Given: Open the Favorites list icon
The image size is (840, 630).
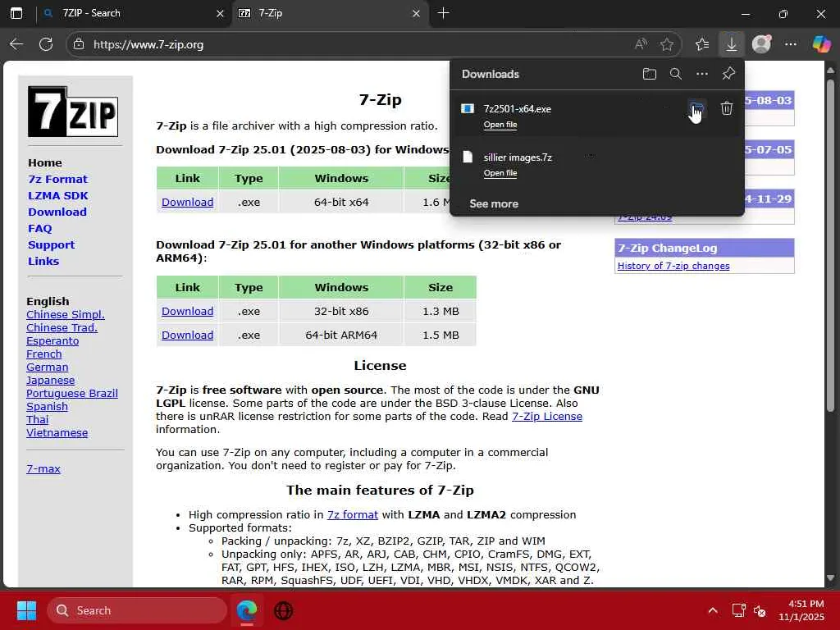Looking at the screenshot, I should click(x=702, y=44).
